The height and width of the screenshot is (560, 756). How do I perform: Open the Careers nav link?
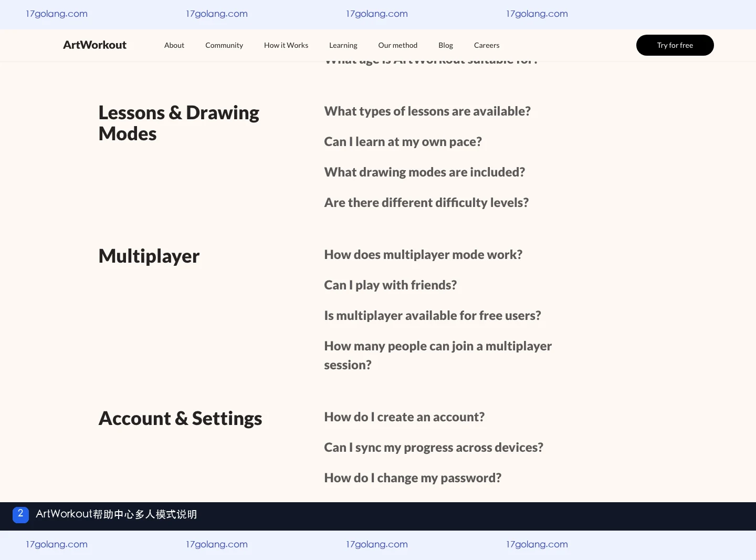pyautogui.click(x=487, y=45)
